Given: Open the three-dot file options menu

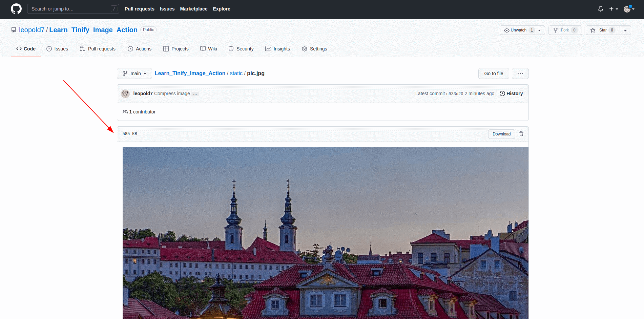Looking at the screenshot, I should click(x=520, y=73).
